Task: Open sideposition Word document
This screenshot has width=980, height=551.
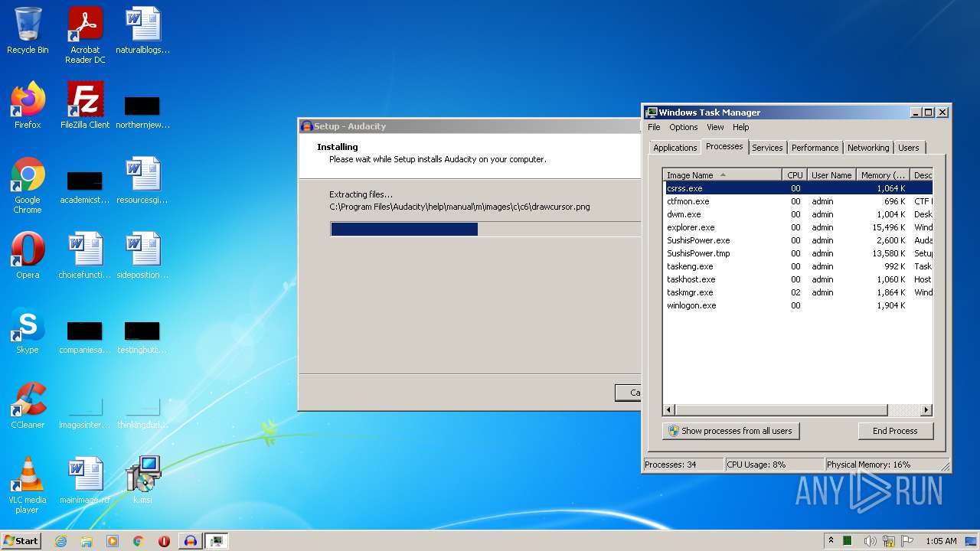Action: (x=142, y=256)
